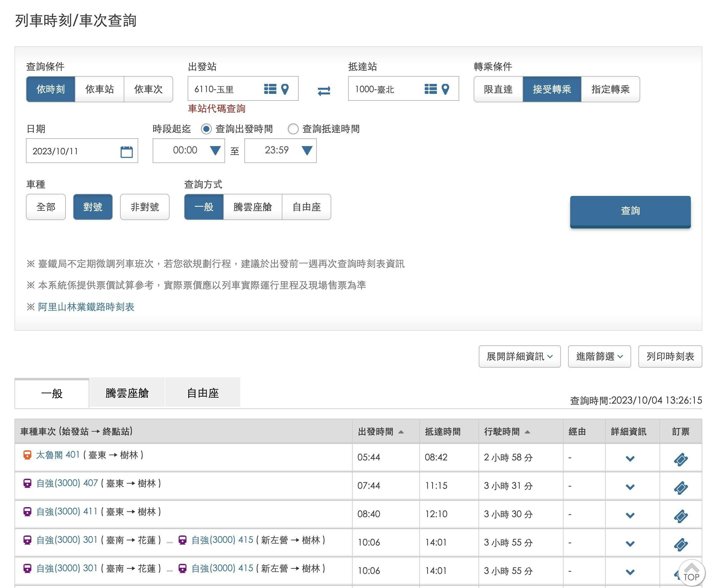The width and height of the screenshot is (715, 588).
Task: Click the 查詢 search button
Action: (x=630, y=211)
